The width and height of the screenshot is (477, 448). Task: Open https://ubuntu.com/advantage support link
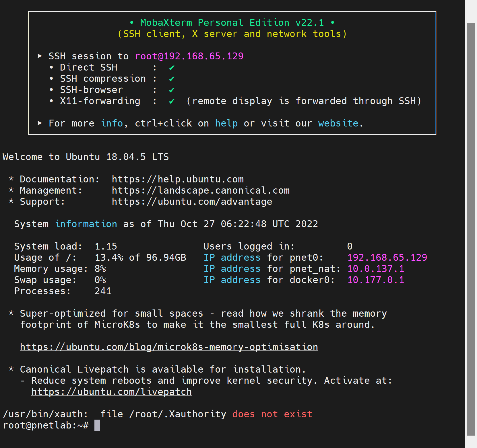pyautogui.click(x=192, y=202)
